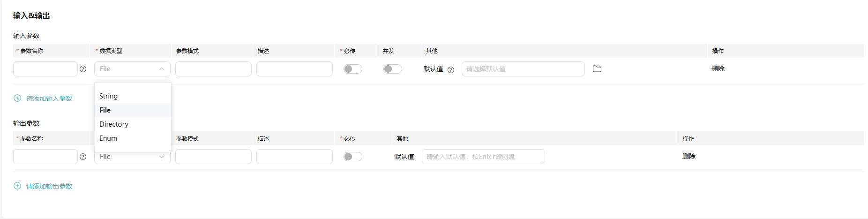868x219 pixels.
Task: Open folder browser for input default value
Action: [597, 69]
